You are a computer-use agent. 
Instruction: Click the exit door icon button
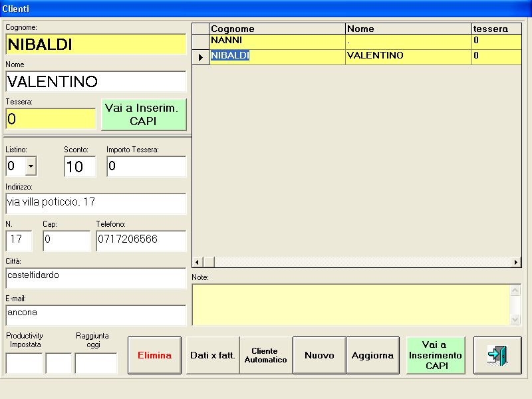[497, 355]
